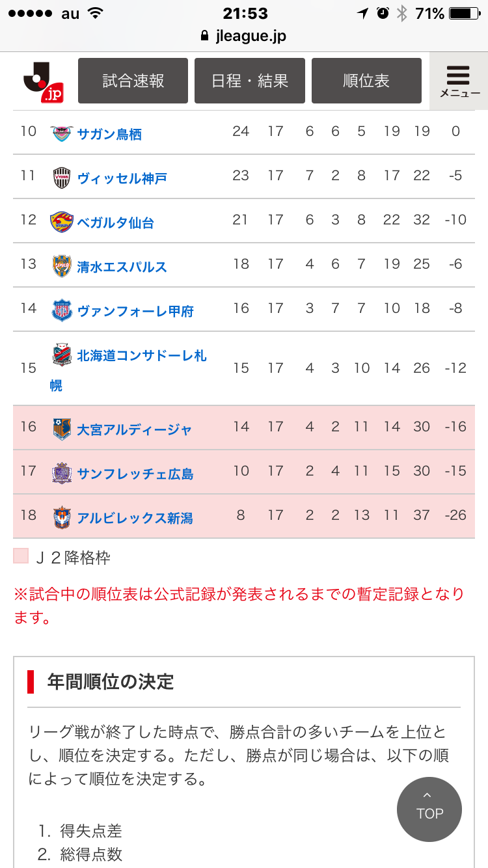Tap the J.League logo icon
The image size is (488, 868).
point(43,81)
